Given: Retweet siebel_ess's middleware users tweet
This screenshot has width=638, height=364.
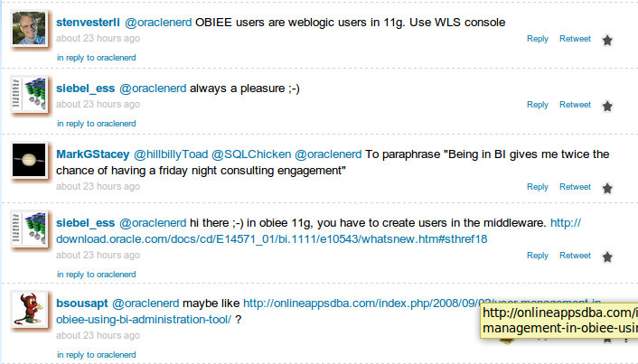Looking at the screenshot, I should 575,256.
